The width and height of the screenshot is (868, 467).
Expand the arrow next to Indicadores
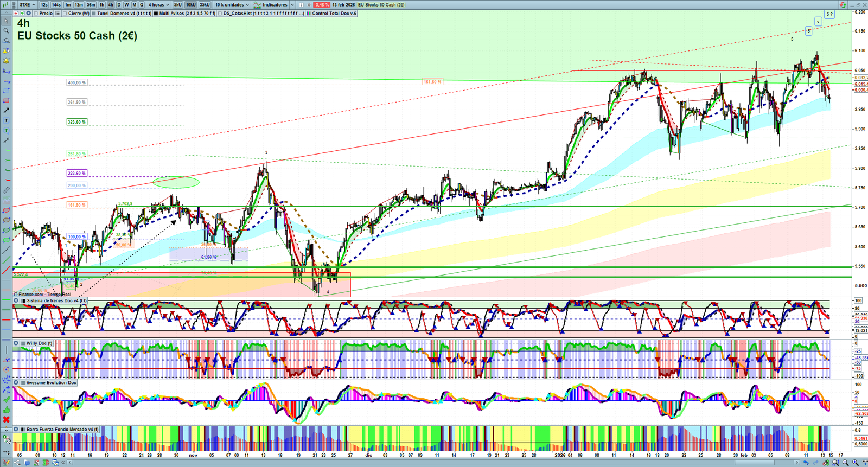point(292,5)
